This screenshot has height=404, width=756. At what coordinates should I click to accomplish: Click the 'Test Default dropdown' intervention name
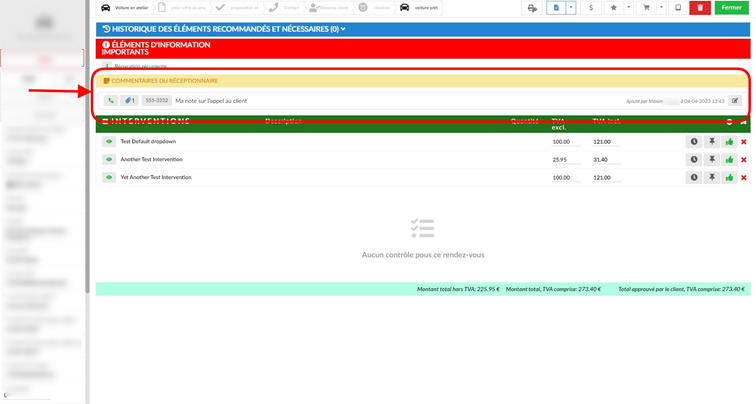148,142
